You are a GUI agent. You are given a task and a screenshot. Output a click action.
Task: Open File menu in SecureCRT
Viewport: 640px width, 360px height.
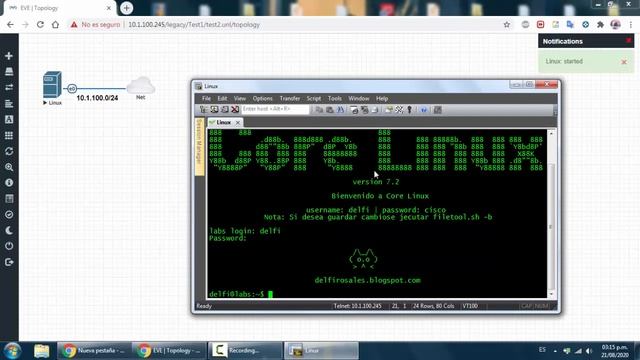[206, 98]
